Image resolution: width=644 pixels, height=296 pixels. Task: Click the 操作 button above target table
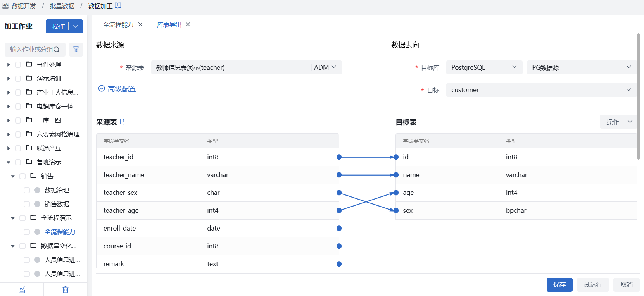[x=613, y=122]
